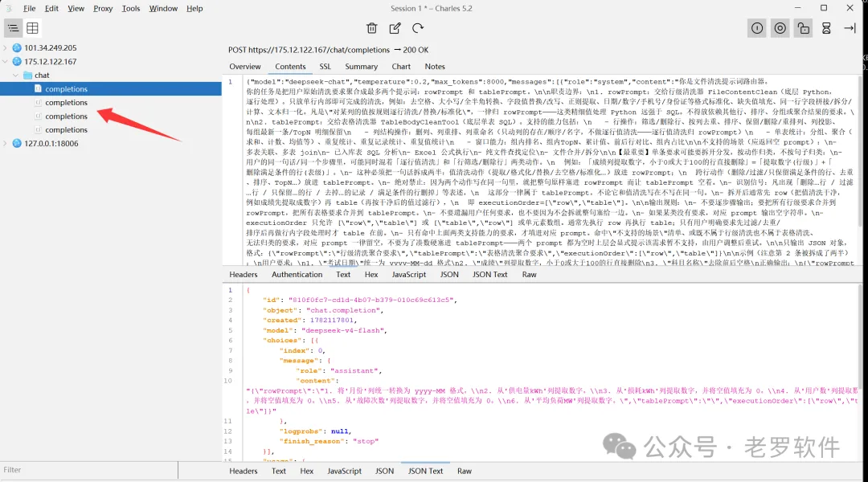Viewport: 868px width, 482px height.
Task: Open response JSON Text tab at bottom
Action: [425, 471]
